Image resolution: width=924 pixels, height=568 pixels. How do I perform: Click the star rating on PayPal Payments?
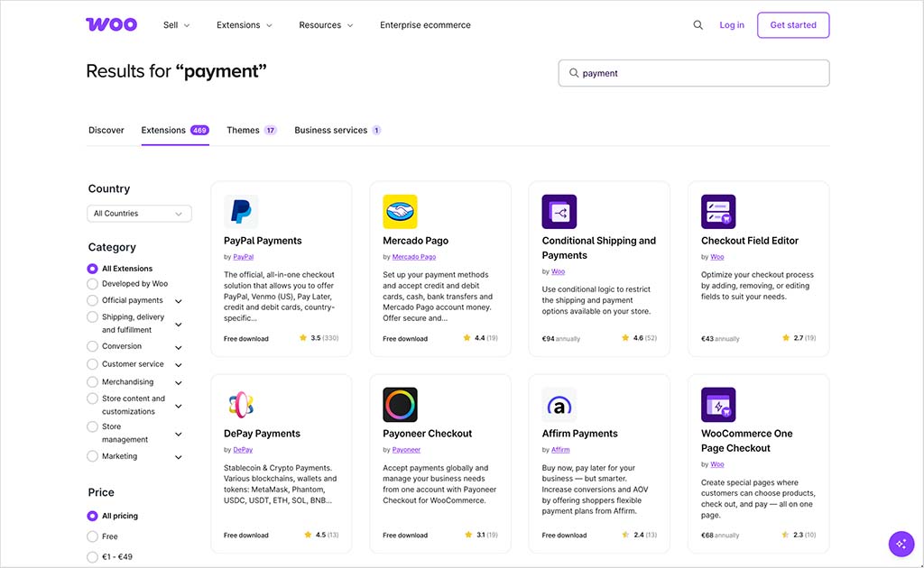pos(303,338)
